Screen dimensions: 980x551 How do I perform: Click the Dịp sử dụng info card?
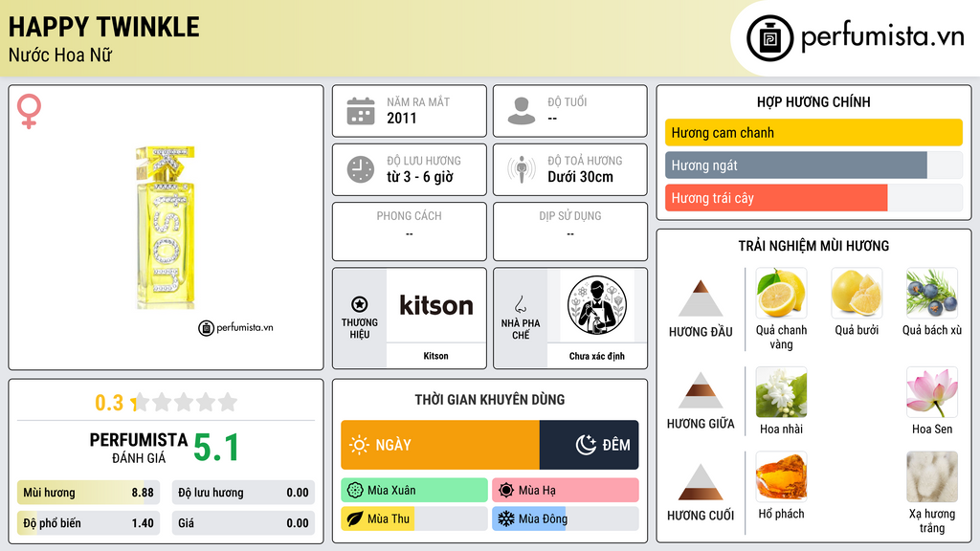click(x=570, y=231)
